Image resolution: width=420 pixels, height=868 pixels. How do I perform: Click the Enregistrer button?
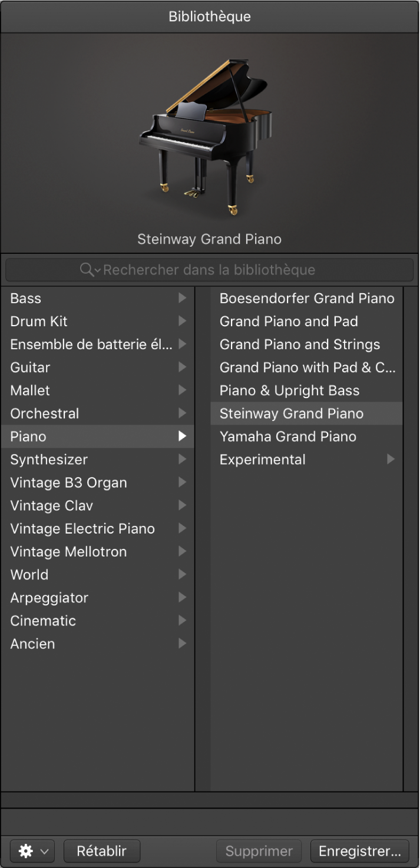359,851
